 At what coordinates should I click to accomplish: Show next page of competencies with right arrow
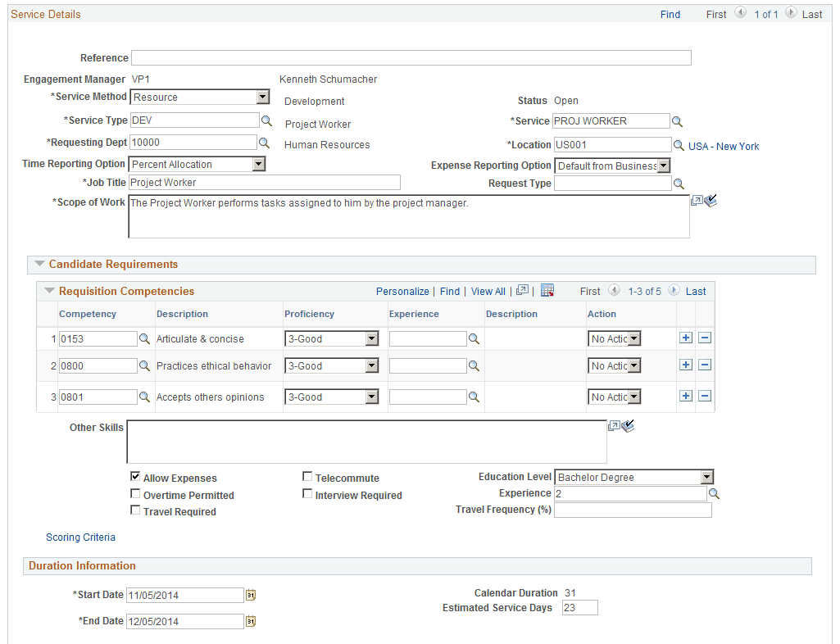pos(674,290)
